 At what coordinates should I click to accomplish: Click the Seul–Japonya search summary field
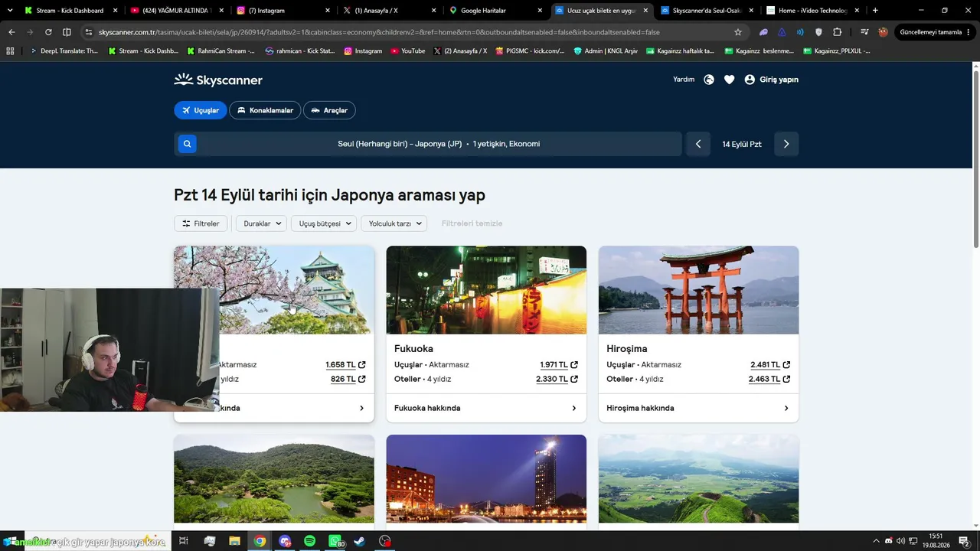tap(439, 144)
